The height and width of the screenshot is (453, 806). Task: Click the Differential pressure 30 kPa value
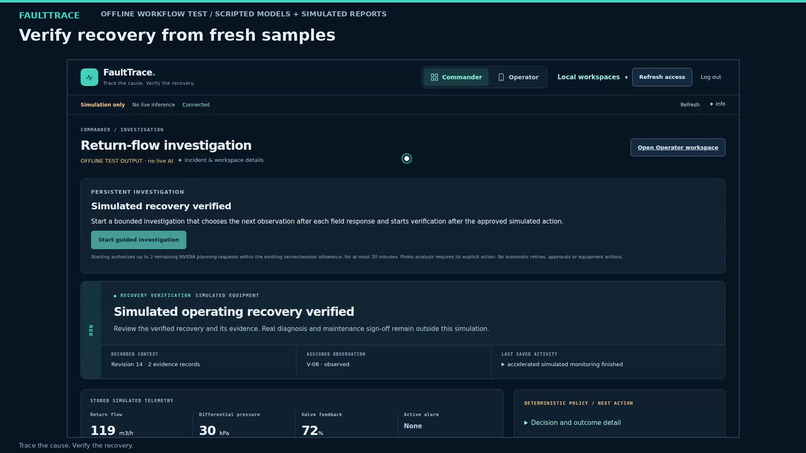(214, 430)
